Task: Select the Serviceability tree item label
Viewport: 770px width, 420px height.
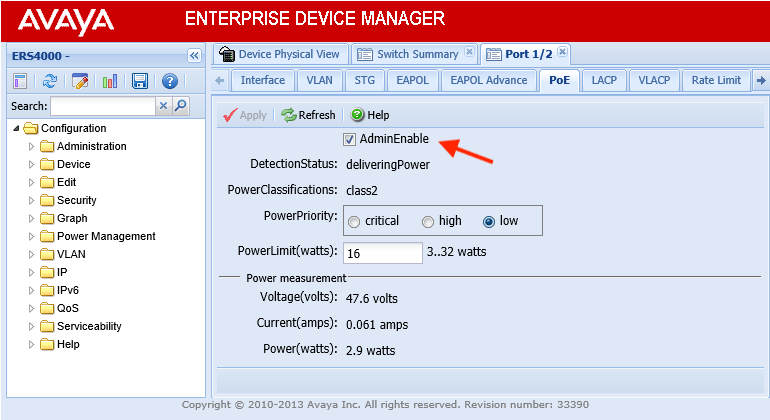Action: click(x=89, y=327)
